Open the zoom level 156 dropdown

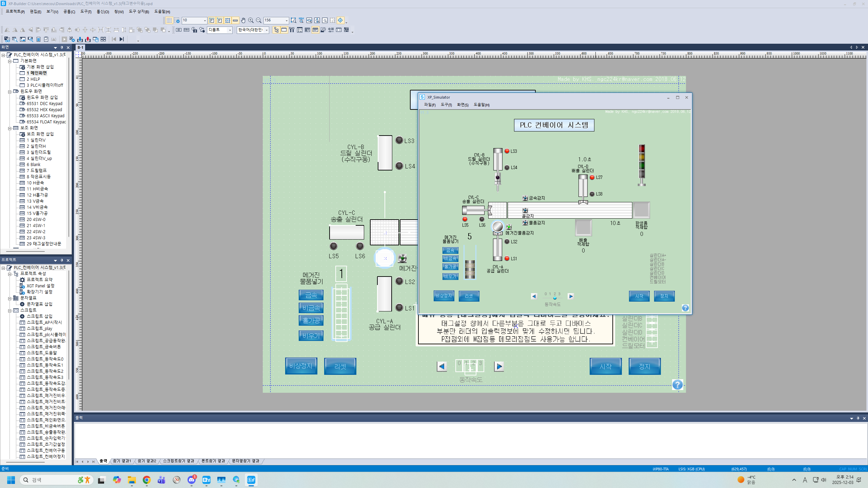click(287, 21)
